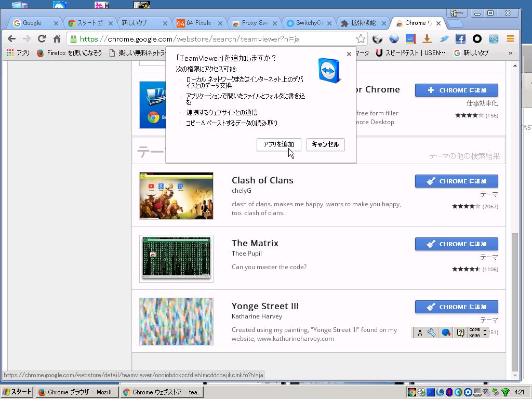Viewport: 532px width, 399px height.
Task: Open the Firefox を使いこなそう bookmark
Action: point(69,53)
